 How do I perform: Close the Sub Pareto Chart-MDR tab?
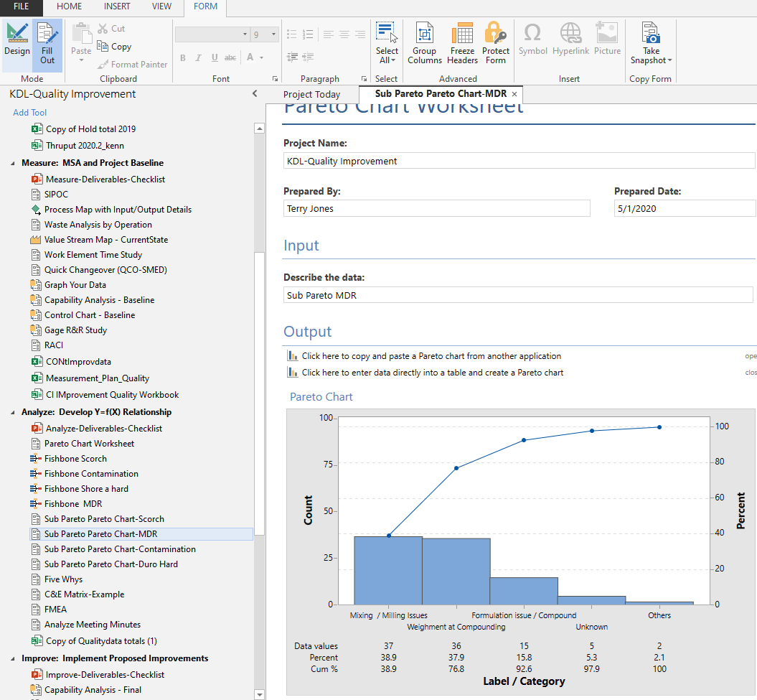pyautogui.click(x=514, y=94)
